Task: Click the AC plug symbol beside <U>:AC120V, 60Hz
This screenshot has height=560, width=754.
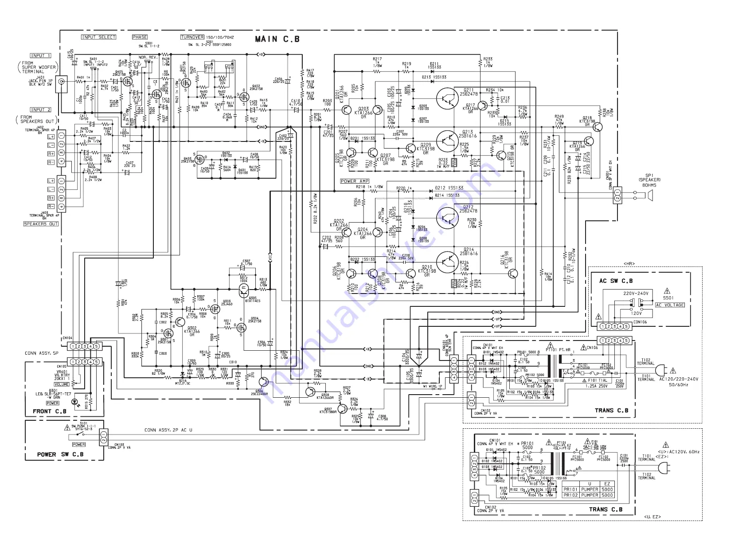Action: click(x=664, y=467)
